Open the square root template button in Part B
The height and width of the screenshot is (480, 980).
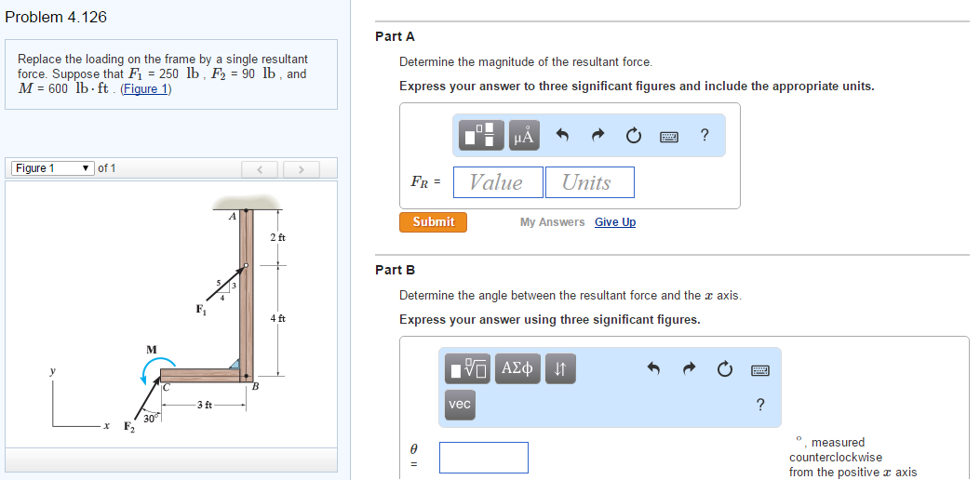467,368
